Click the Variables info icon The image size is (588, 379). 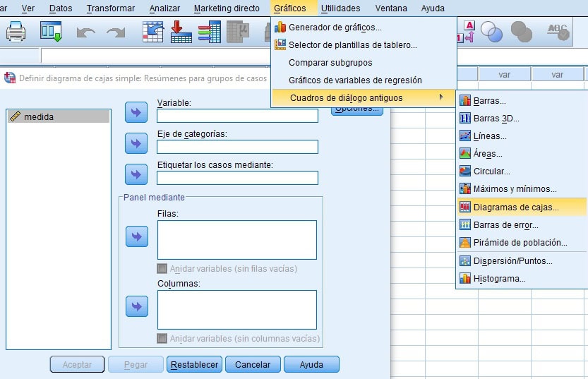tap(209, 32)
